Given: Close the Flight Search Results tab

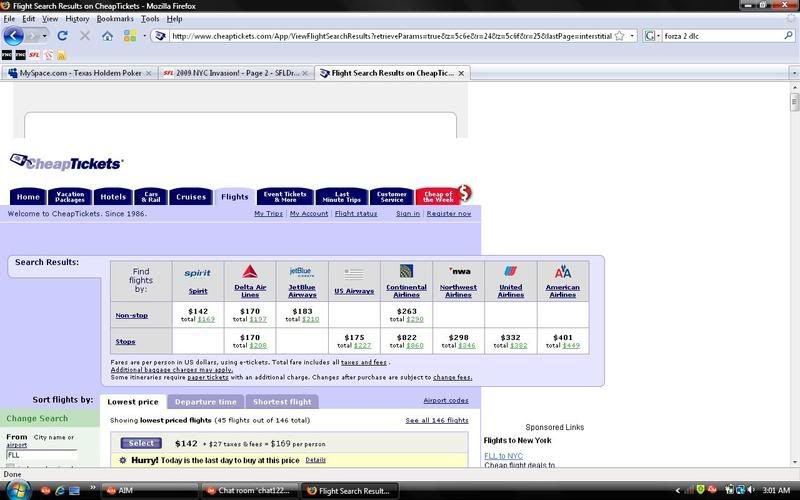Looking at the screenshot, I should tap(461, 73).
